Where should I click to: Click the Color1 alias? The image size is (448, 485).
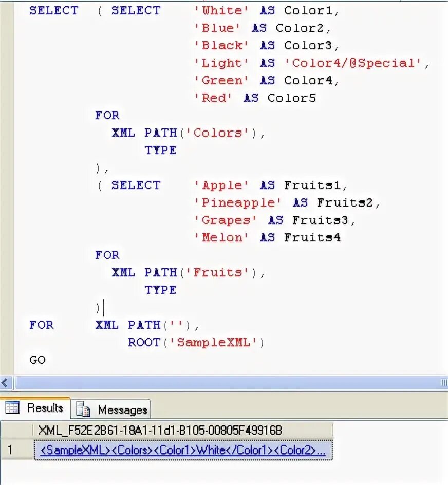[x=308, y=11]
